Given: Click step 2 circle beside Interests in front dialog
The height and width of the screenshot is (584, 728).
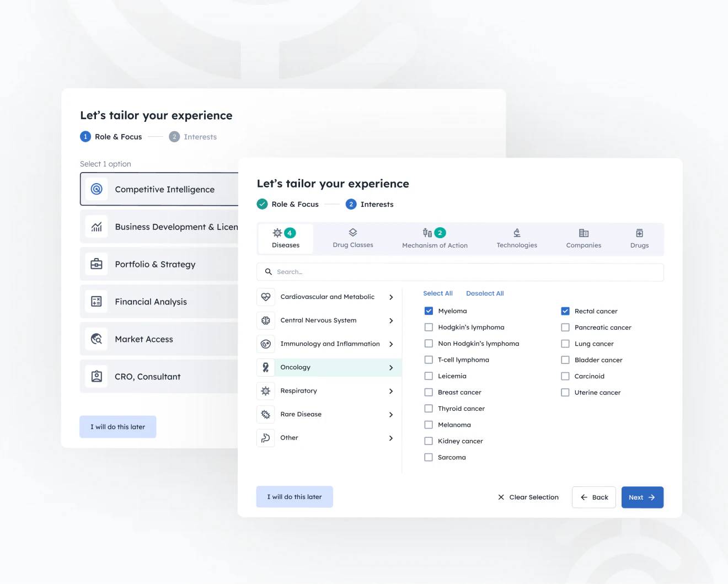Looking at the screenshot, I should click(x=351, y=204).
